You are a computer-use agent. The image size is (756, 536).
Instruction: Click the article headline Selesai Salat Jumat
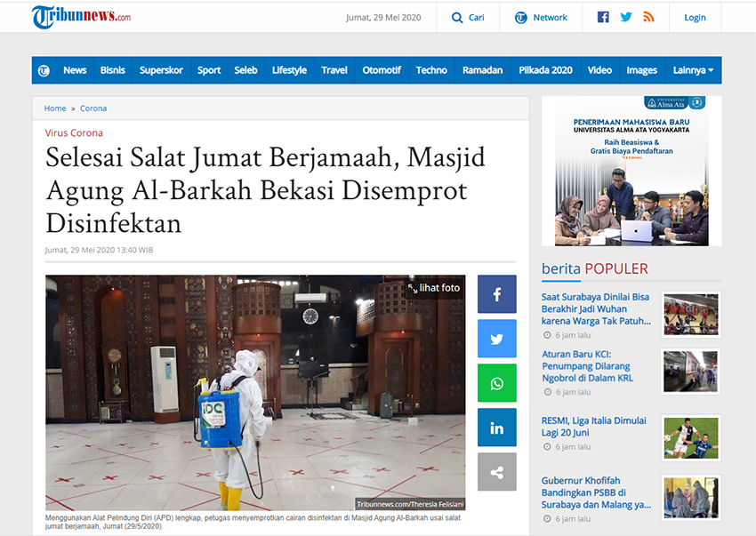click(265, 190)
